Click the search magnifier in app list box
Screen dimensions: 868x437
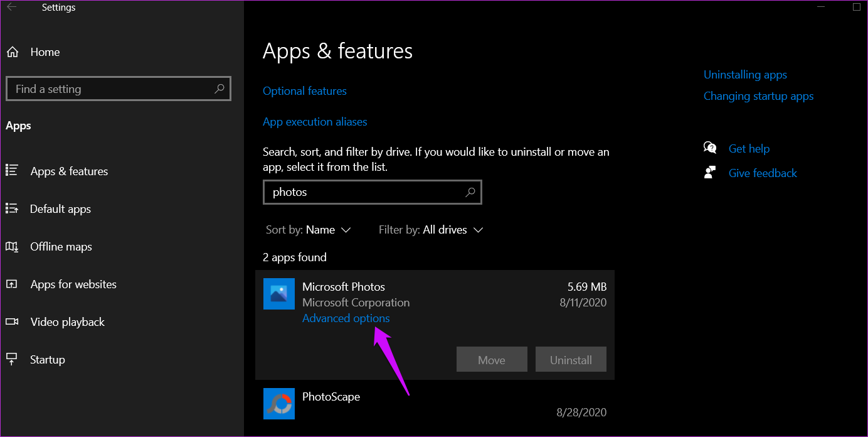[470, 192]
